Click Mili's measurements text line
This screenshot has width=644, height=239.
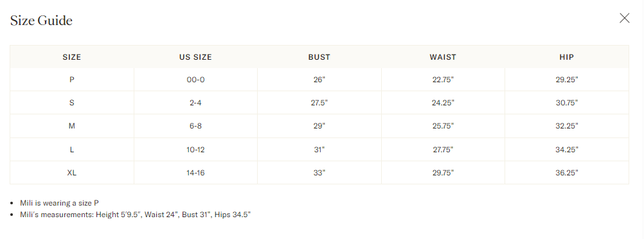pyautogui.click(x=135, y=215)
